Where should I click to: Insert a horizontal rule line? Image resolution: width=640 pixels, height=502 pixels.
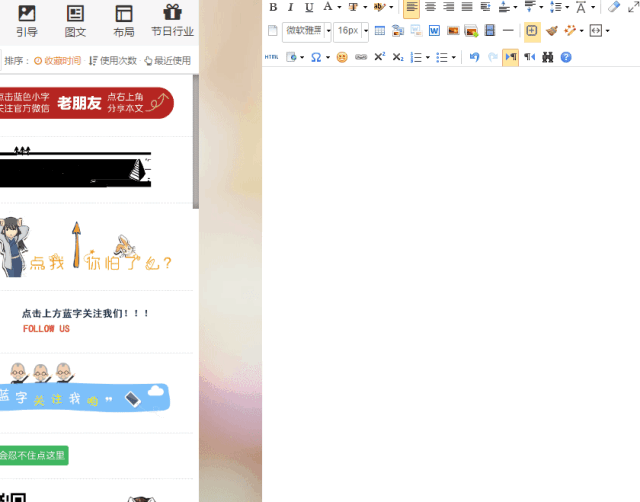click(508, 31)
